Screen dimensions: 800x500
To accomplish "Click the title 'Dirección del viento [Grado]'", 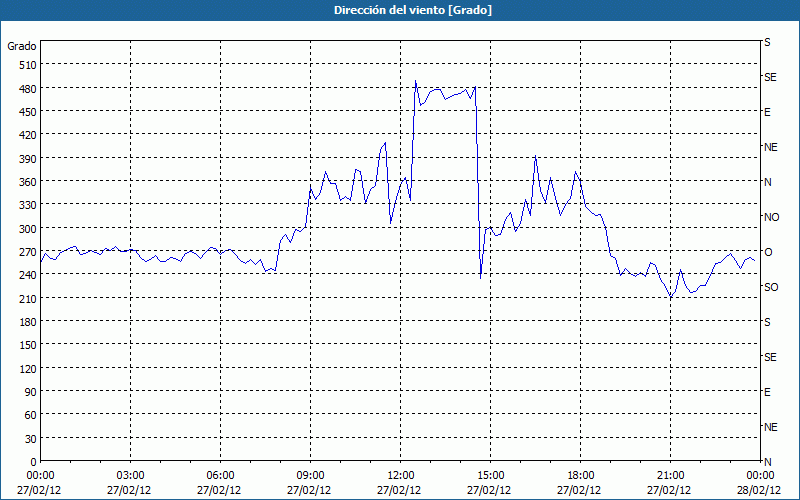I will (x=413, y=10).
